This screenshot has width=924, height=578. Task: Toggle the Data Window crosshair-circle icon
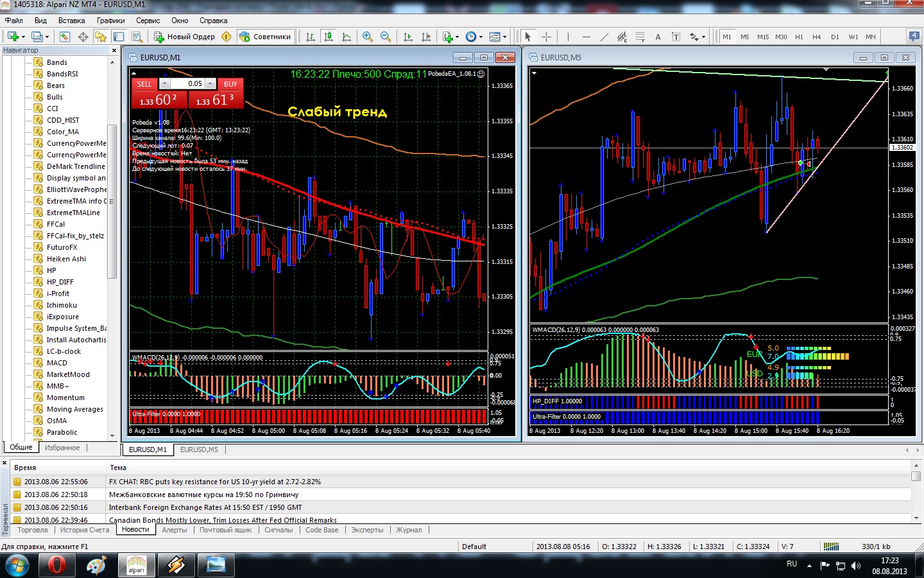[x=83, y=37]
